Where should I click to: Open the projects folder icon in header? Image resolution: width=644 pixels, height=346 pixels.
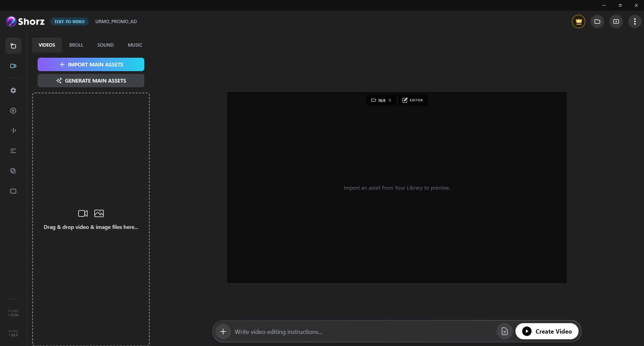tap(597, 21)
